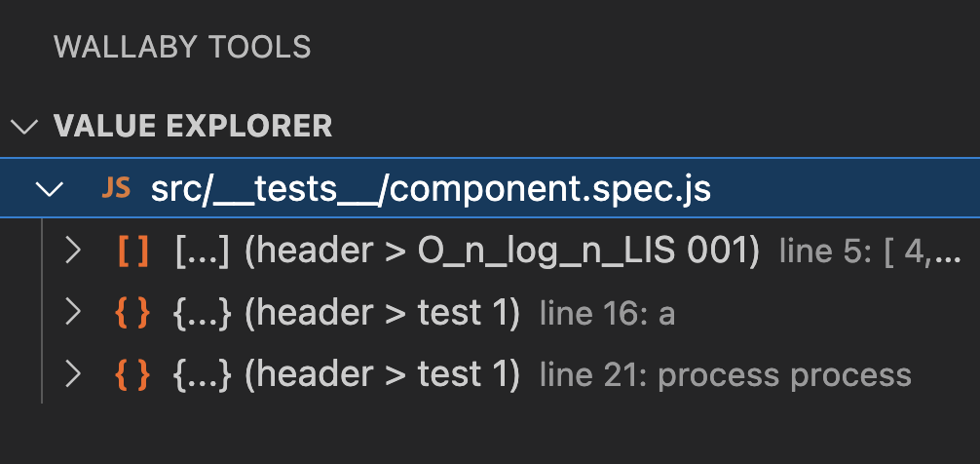This screenshot has width=980, height=464.
Task: Click the curly braces icon on line 16 row
Action: [x=133, y=313]
